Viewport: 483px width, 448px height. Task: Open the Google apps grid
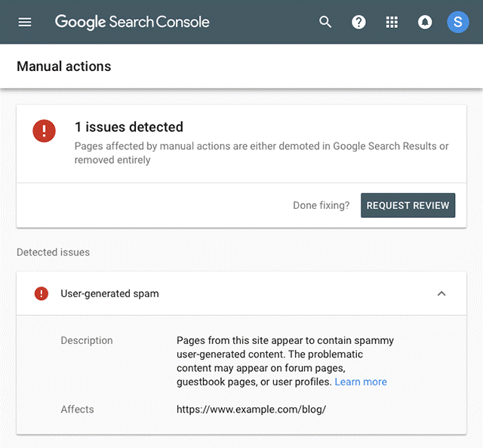392,22
